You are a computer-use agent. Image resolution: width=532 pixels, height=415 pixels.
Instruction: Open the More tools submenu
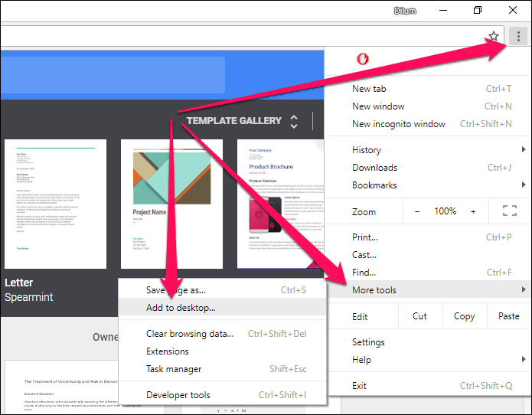tap(428, 289)
